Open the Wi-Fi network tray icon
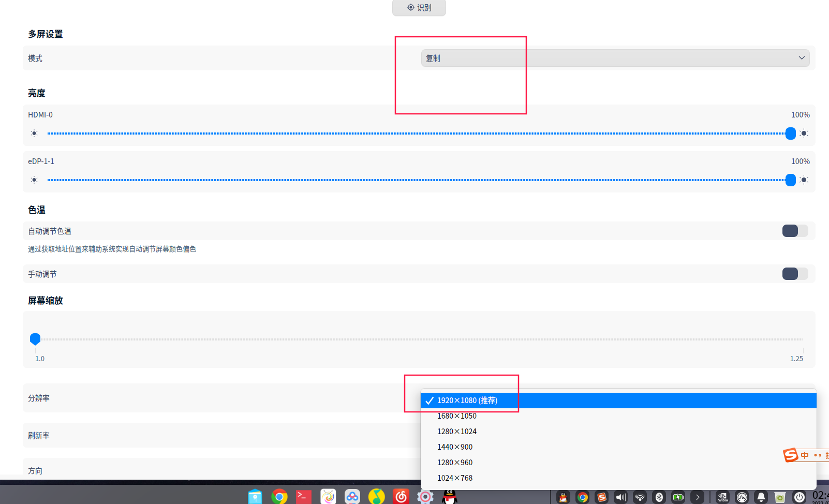 tap(640, 497)
